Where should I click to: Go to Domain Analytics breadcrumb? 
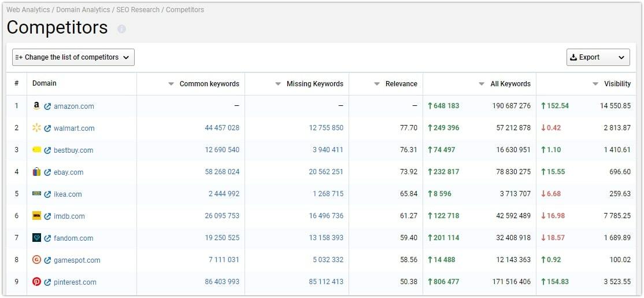point(83,9)
